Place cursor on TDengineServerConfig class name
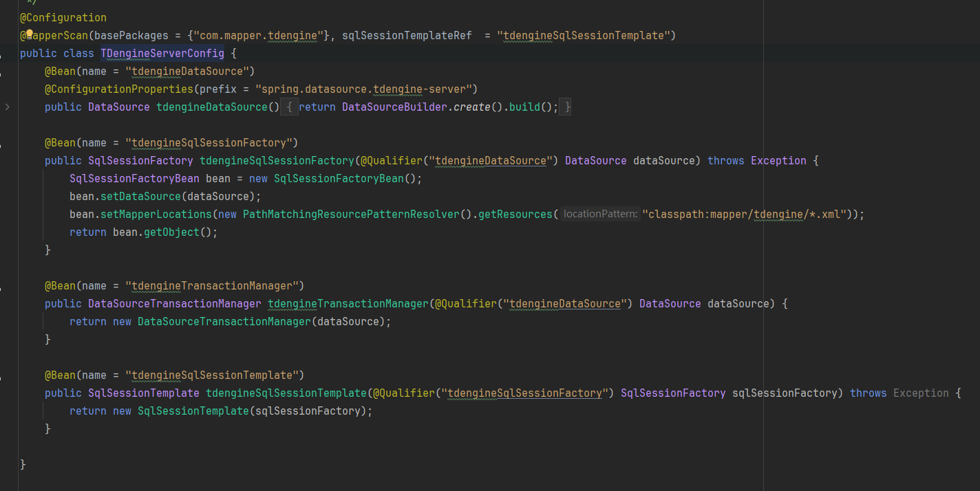Viewport: 980px width, 491px height. [162, 53]
